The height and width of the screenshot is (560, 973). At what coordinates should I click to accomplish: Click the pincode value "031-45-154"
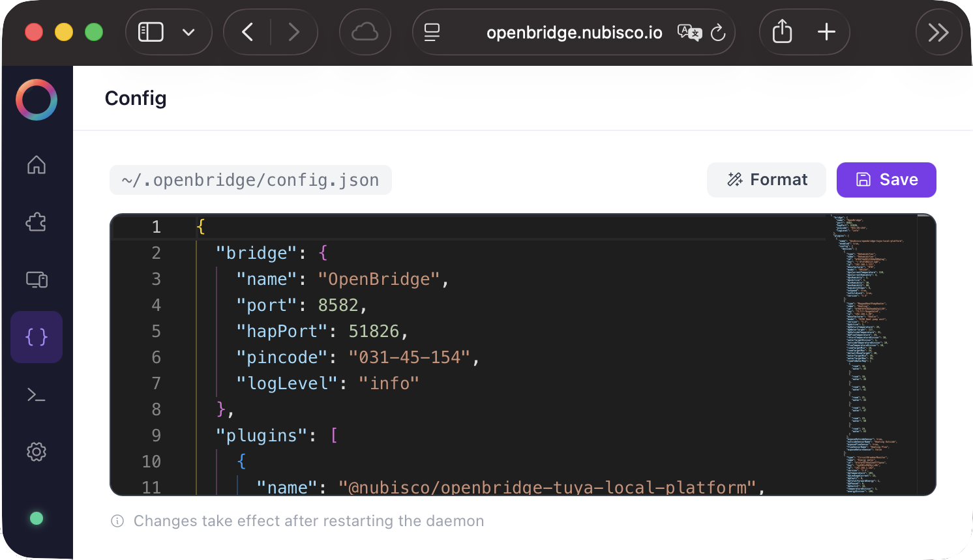coord(410,357)
